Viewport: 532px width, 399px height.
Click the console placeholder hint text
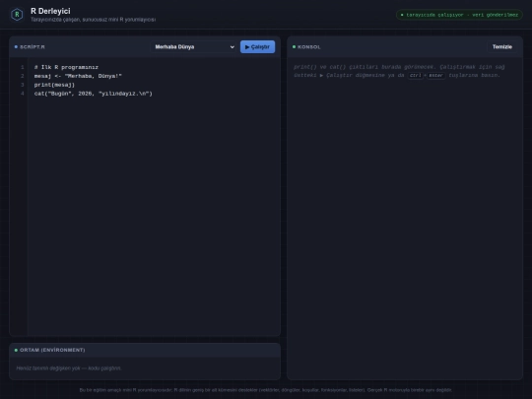tap(399, 71)
